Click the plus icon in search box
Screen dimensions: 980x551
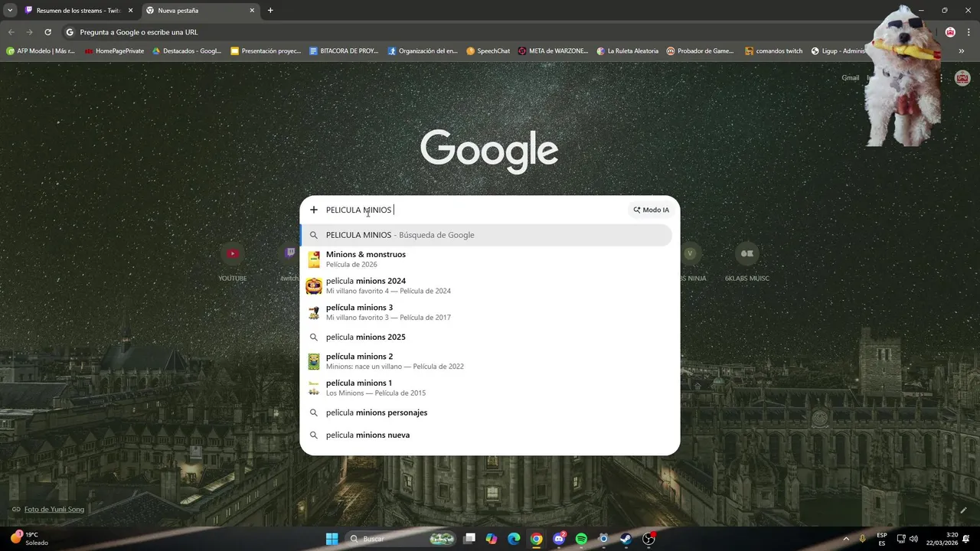(313, 210)
